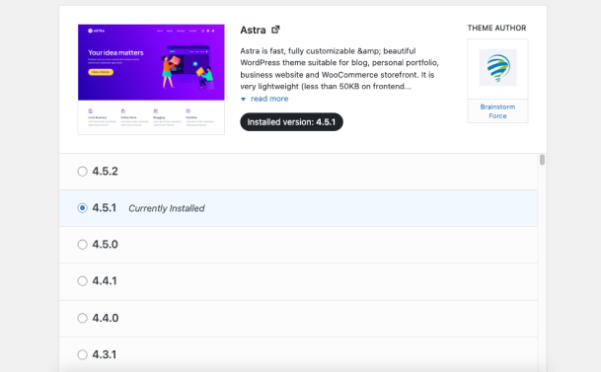Select version 4.5.2 radio button

[82, 171]
